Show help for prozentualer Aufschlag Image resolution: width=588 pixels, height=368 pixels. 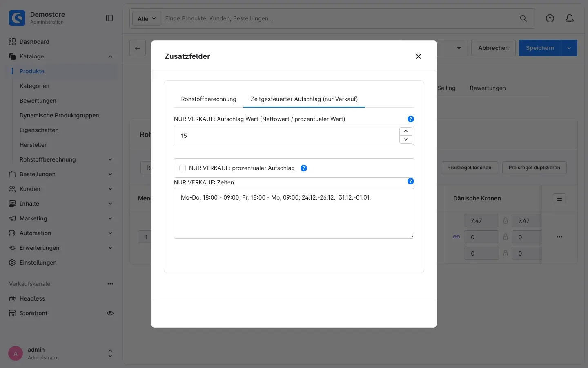tap(304, 168)
